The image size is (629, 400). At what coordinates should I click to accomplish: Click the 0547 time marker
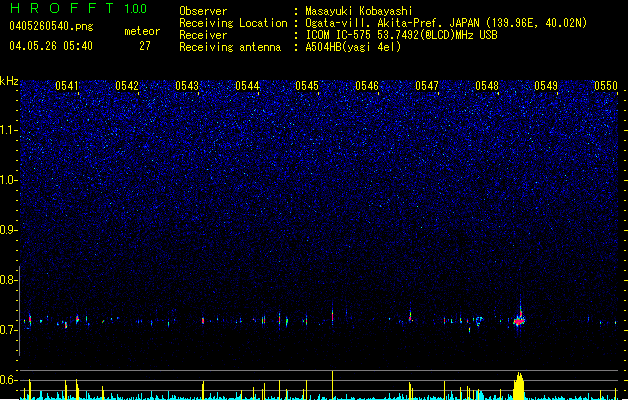click(x=427, y=86)
